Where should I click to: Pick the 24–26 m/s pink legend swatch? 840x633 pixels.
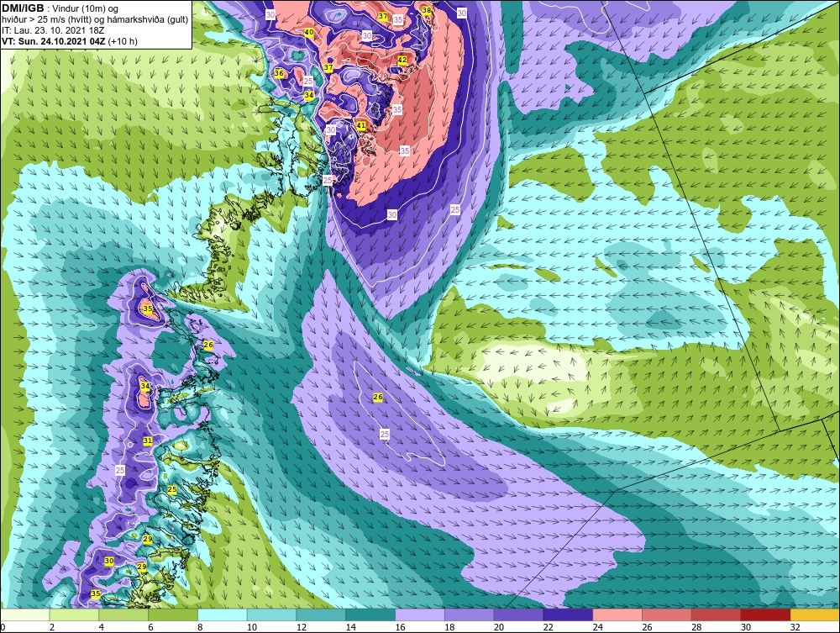pyautogui.click(x=617, y=615)
